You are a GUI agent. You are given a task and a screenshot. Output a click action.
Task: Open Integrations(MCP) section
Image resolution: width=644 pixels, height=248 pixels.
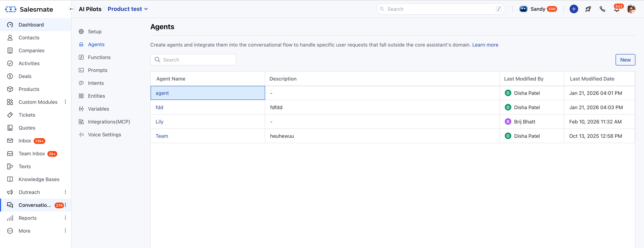pos(109,122)
